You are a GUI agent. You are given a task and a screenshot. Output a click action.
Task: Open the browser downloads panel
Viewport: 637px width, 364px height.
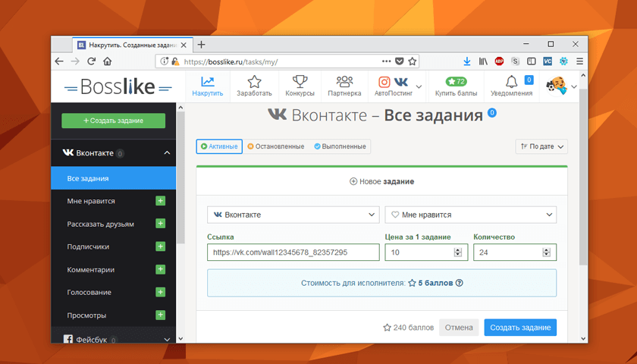467,61
